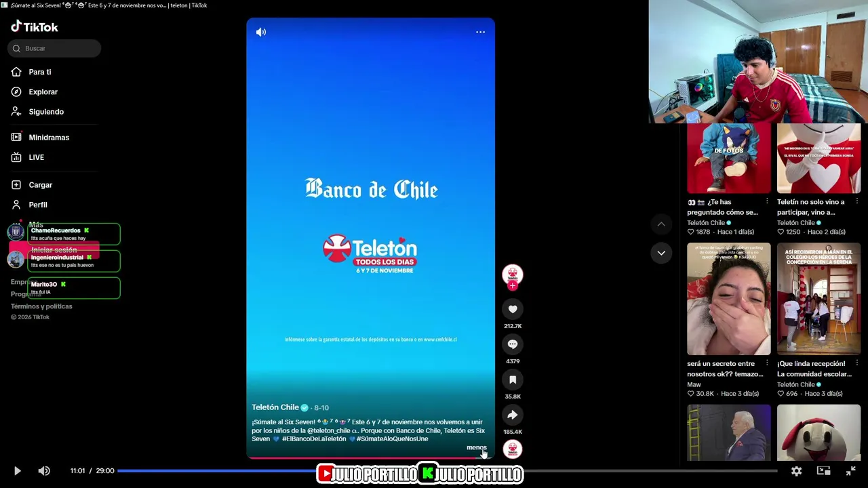
Task: Go to the next video arrow
Action: 661,253
